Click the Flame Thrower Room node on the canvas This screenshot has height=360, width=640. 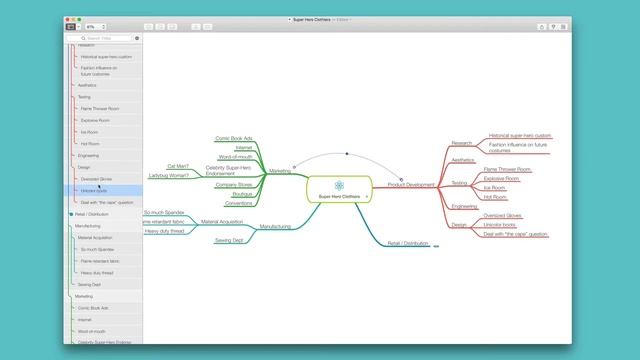507,169
